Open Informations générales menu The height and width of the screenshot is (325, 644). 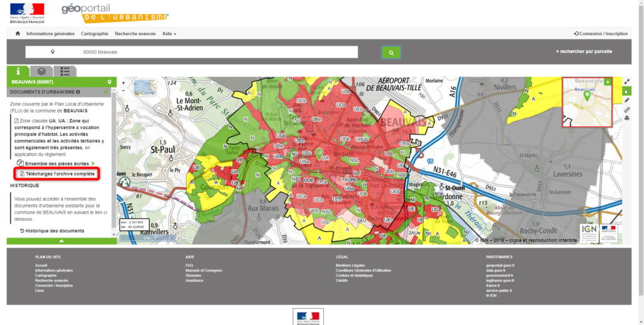pos(50,34)
